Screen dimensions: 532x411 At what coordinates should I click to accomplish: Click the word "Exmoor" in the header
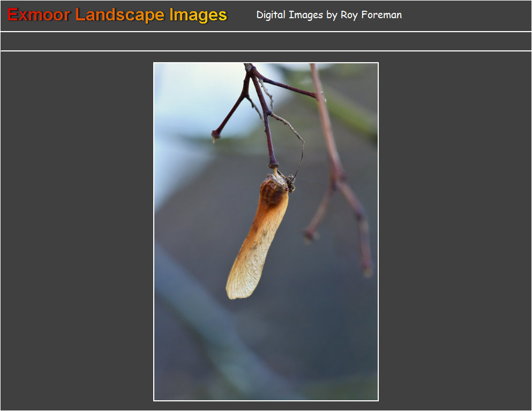coord(39,15)
